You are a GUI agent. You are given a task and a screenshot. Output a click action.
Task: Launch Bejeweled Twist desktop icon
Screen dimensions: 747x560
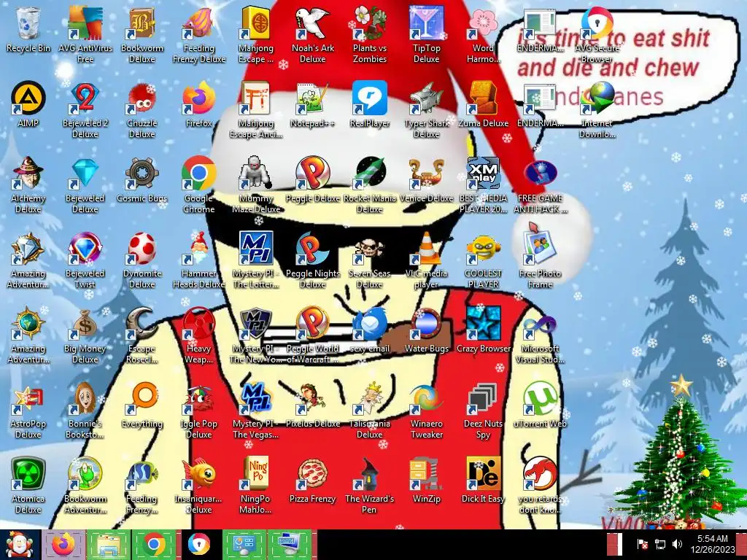85,260
